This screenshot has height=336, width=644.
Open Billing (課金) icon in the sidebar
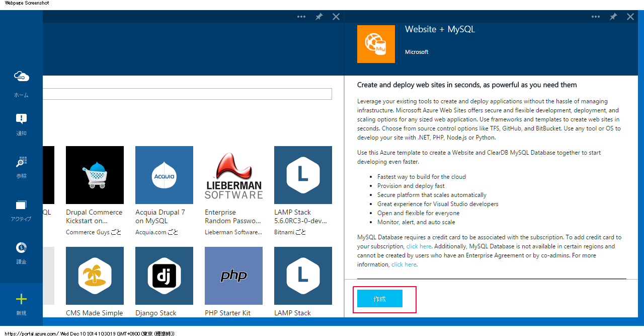point(21,247)
